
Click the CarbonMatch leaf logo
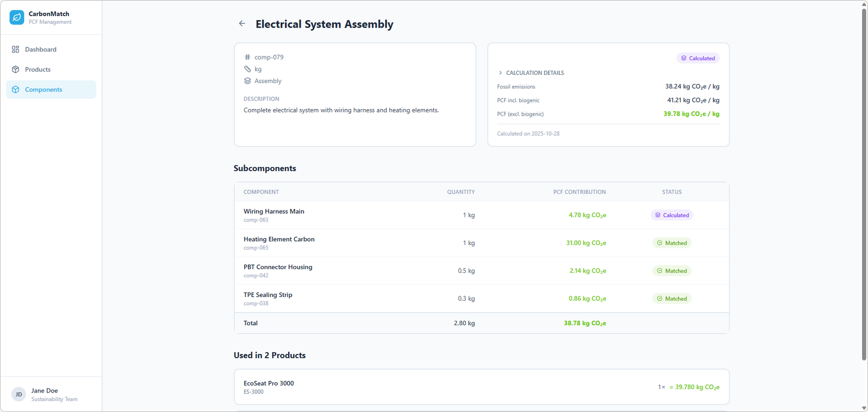[17, 17]
